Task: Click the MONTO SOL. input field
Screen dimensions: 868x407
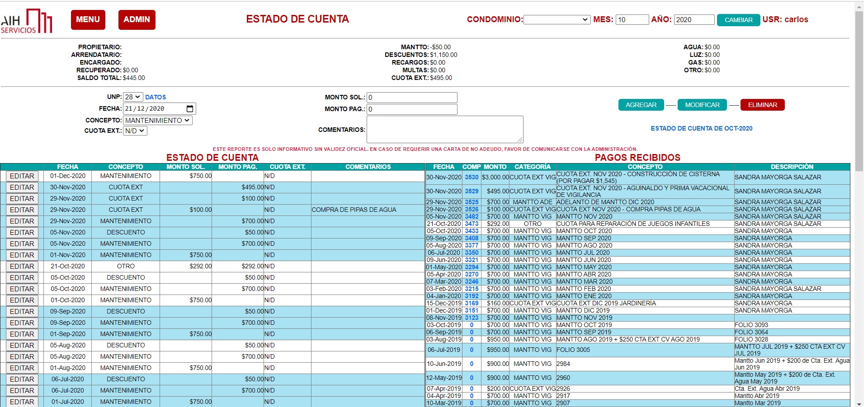Action: coord(412,98)
